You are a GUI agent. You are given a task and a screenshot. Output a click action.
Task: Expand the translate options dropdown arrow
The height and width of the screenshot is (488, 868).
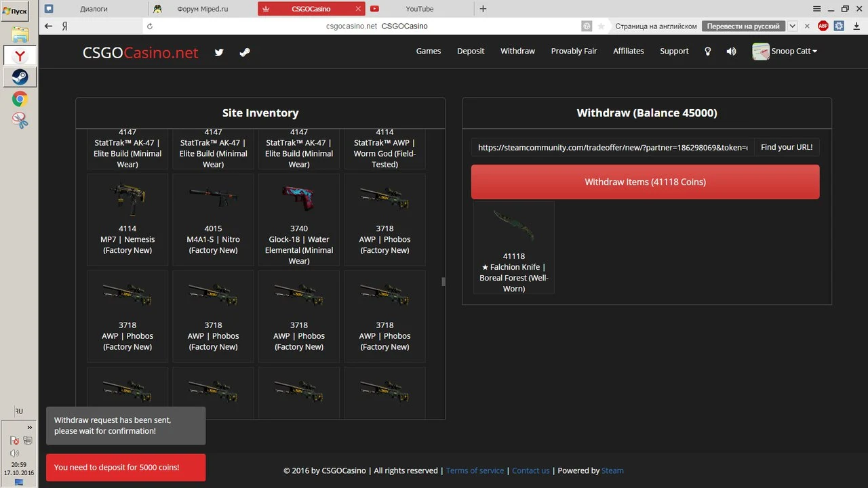click(792, 26)
